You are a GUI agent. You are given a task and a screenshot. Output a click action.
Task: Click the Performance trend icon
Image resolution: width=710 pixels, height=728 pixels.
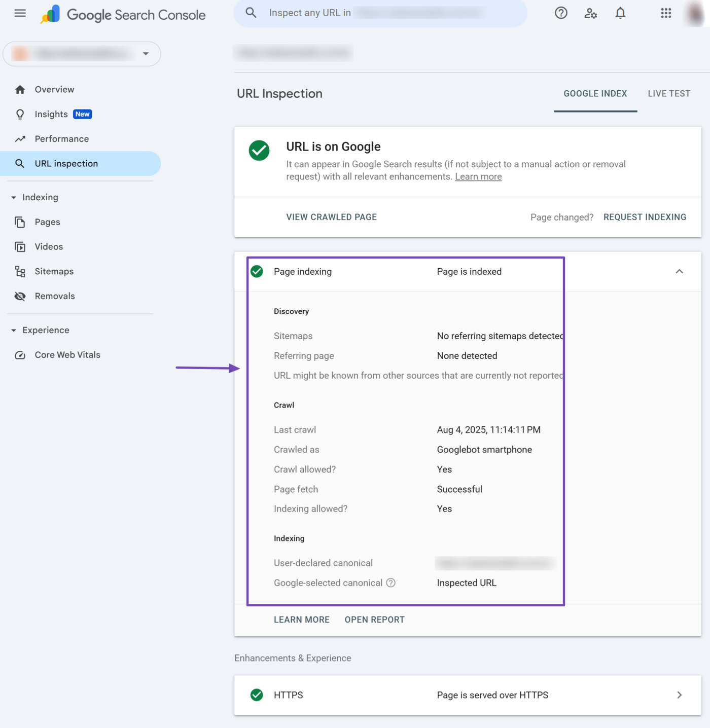point(20,139)
